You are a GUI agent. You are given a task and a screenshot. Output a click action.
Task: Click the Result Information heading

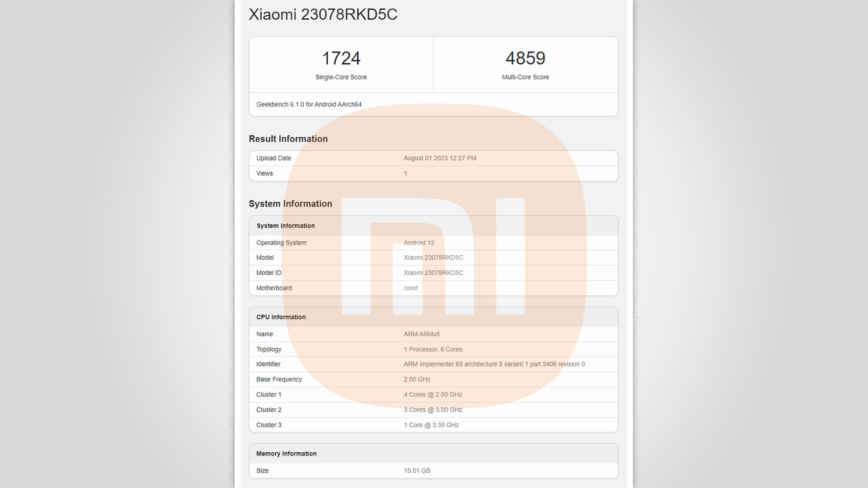[288, 139]
